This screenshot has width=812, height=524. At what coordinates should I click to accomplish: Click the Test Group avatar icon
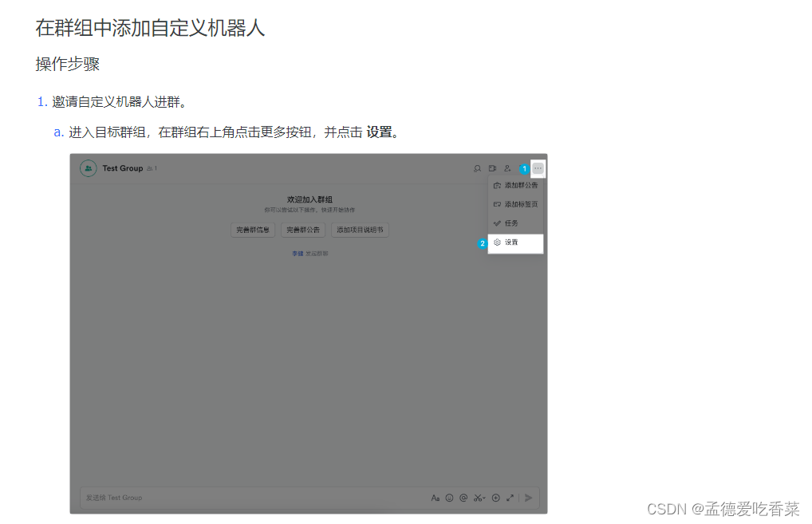tap(88, 168)
